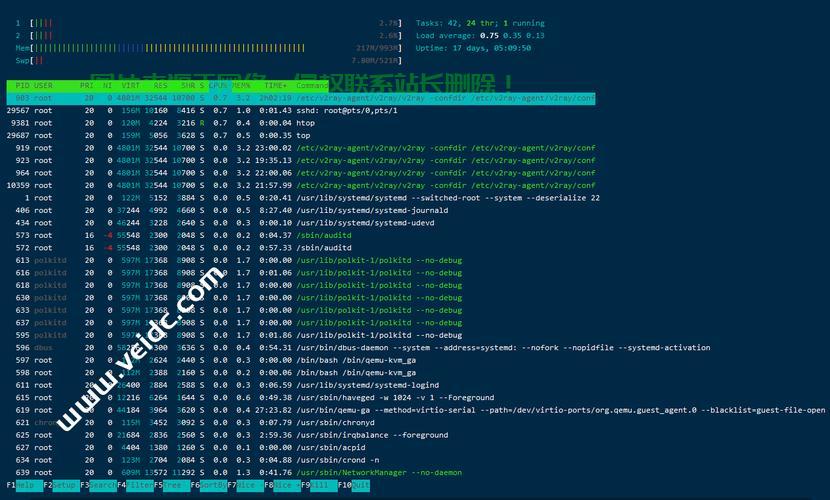Click the Load average values
830x500 pixels.
pos(512,35)
